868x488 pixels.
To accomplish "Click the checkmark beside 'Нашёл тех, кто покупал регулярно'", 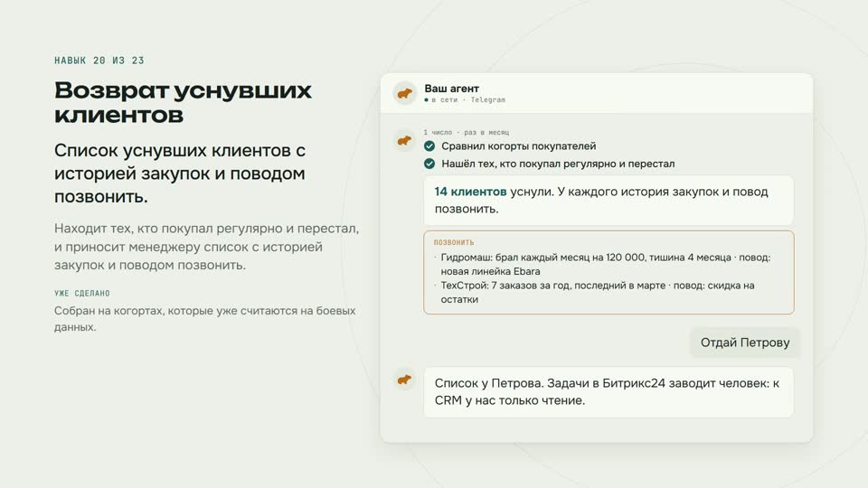I will 429,164.
